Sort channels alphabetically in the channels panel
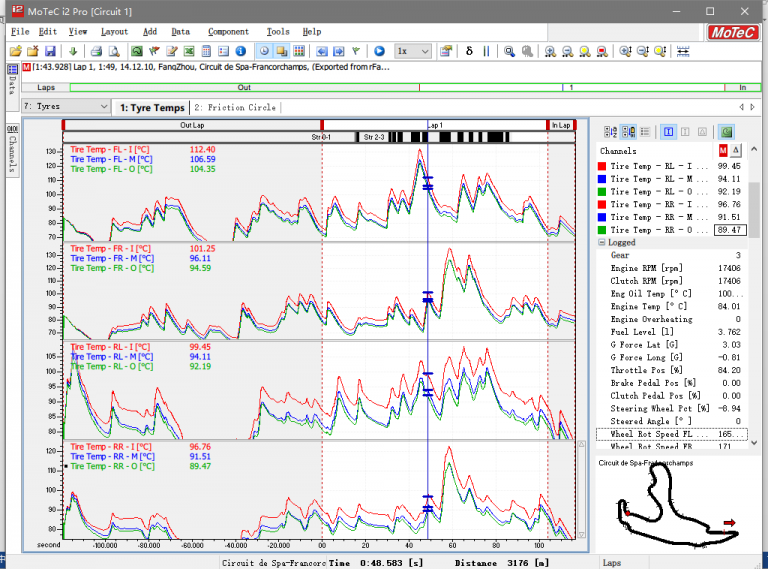Screen dimensions: 768x569 point(610,132)
